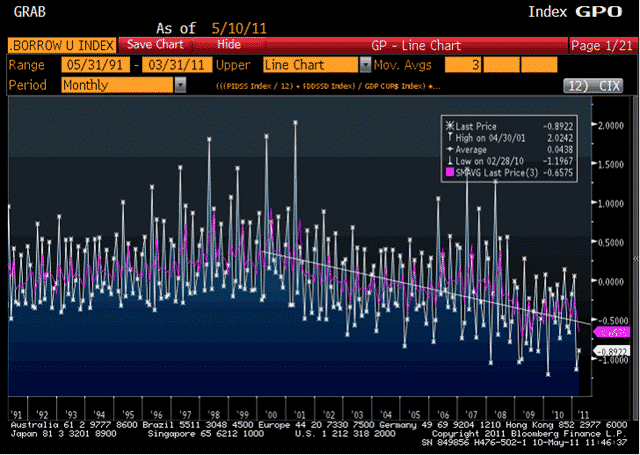Select the .BORROW U INDEX tab
Screen dimensions: 640x455
[60, 45]
